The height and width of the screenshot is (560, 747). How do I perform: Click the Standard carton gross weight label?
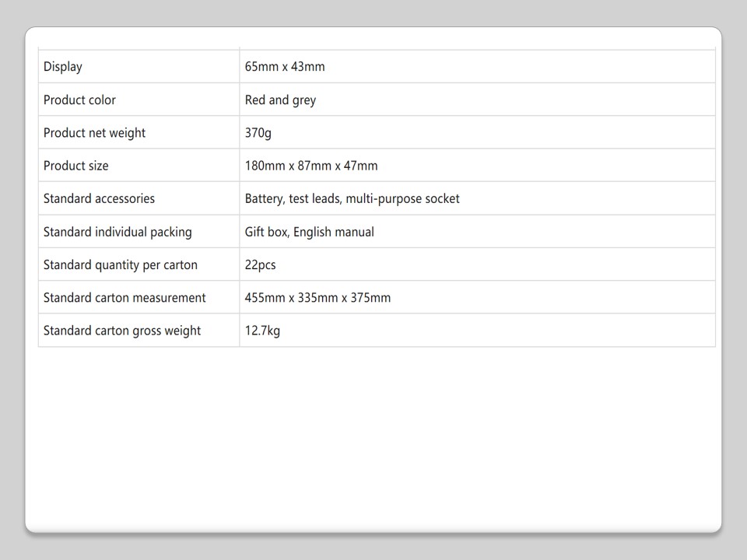(122, 331)
